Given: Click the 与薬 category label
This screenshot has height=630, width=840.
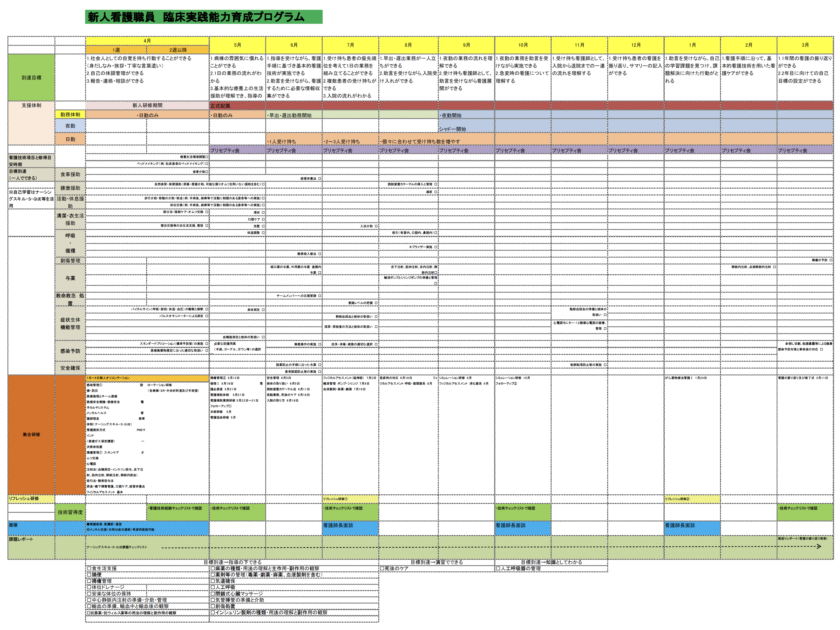Looking at the screenshot, I should tap(70, 278).
